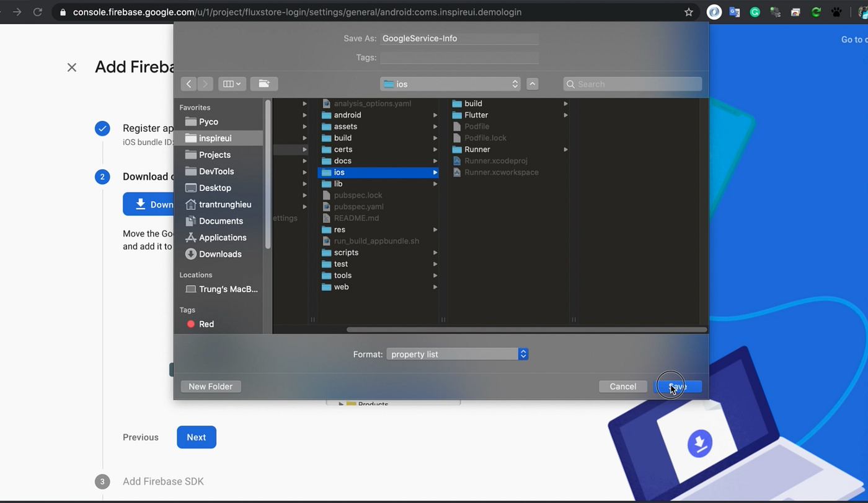Click the Tags field
This screenshot has width=868, height=503.
459,58
